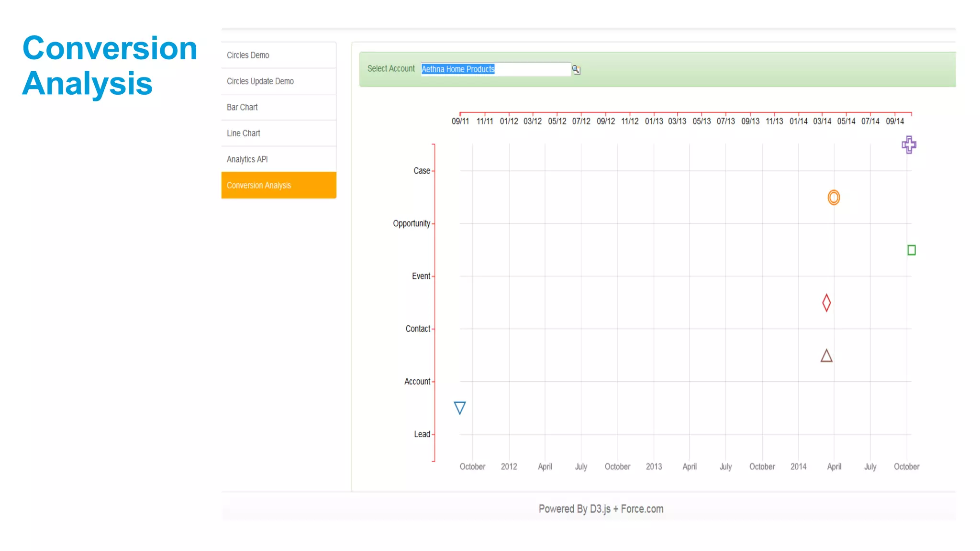Click the 11/13 top timeline tick
This screenshot has height=551, width=980.
tap(774, 121)
